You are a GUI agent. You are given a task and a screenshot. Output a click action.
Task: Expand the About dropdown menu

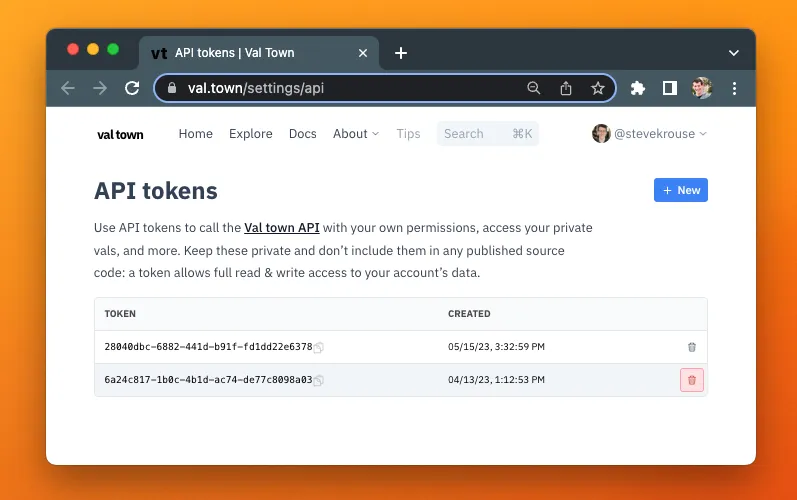356,134
